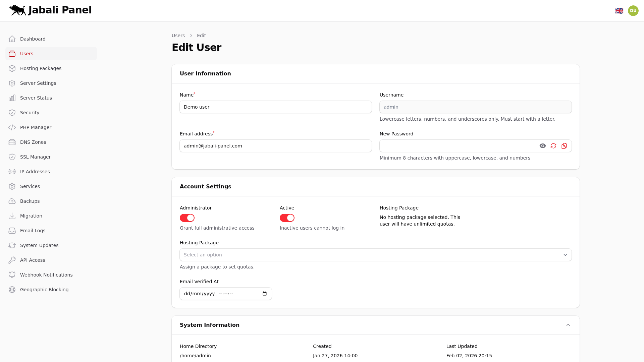Click the Backups cloud icon in sidebar

point(12,201)
